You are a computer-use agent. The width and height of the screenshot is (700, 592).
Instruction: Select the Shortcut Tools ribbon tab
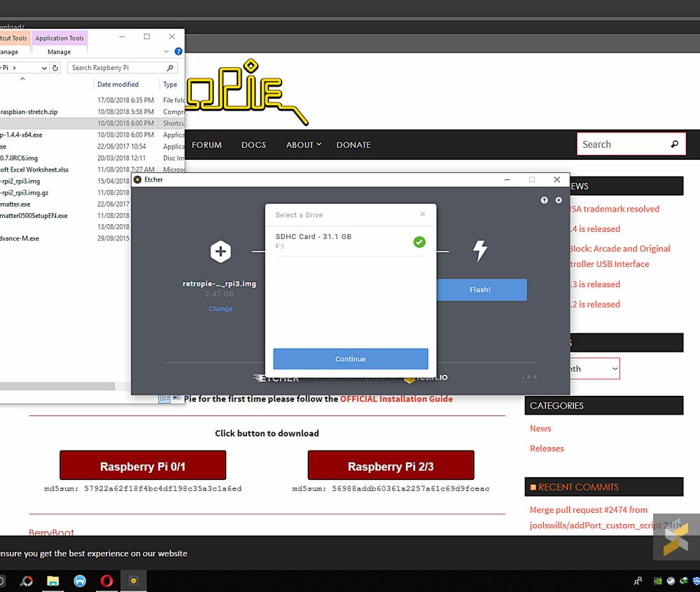click(14, 38)
